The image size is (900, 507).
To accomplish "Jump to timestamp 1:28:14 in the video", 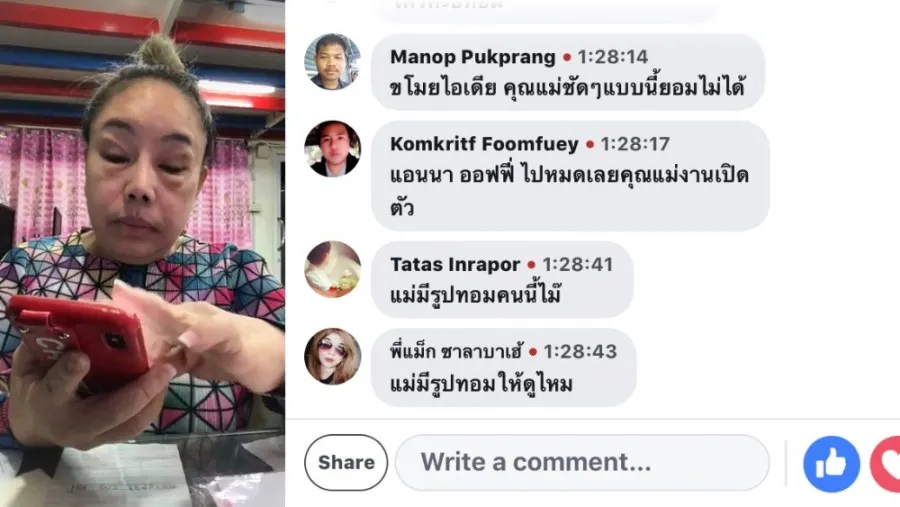I will pos(612,57).
